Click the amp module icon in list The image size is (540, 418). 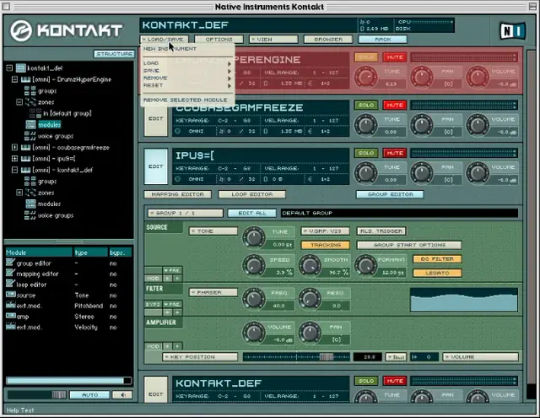click(11, 316)
